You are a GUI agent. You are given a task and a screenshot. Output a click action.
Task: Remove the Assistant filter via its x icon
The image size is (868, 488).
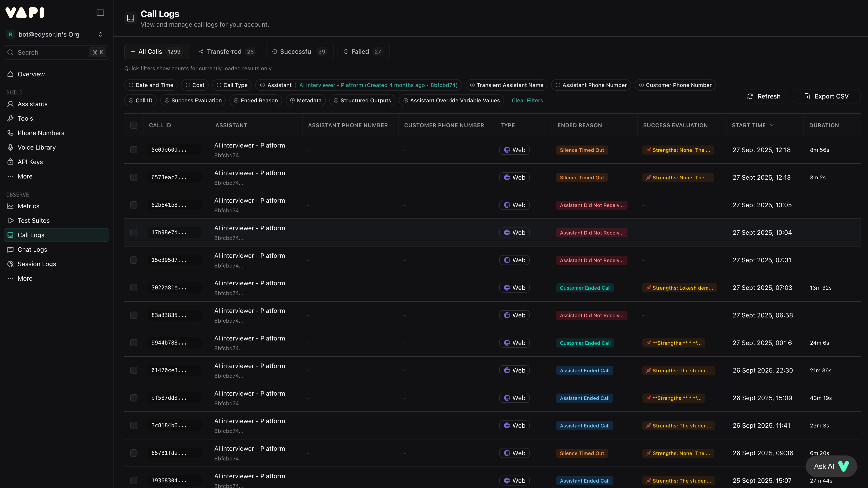tap(262, 85)
